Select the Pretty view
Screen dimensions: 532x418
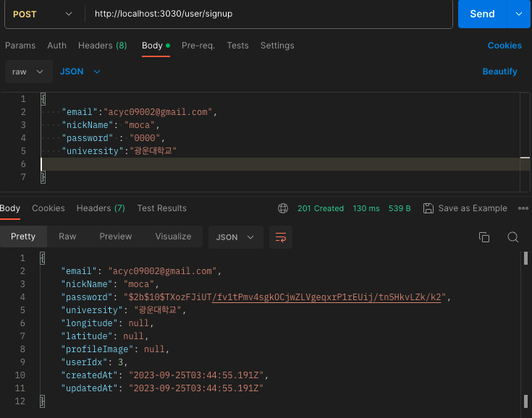23,236
